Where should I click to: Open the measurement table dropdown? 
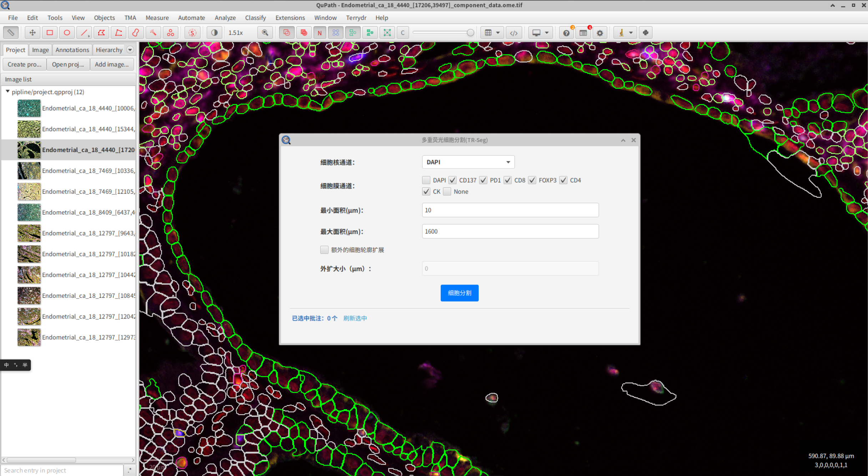coord(492,33)
